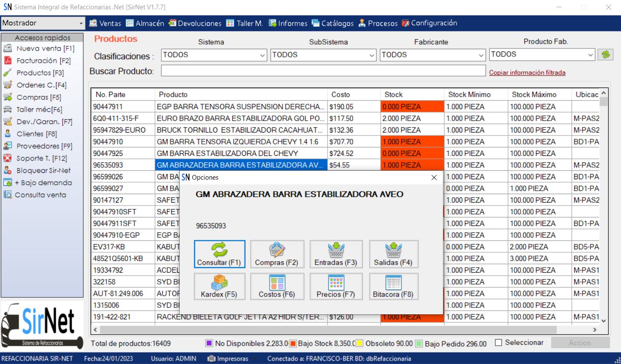Open the Informes menu

pos(288,23)
